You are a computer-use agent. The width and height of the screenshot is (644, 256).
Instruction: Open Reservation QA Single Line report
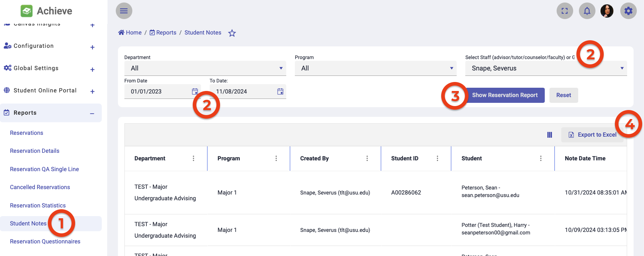point(45,169)
